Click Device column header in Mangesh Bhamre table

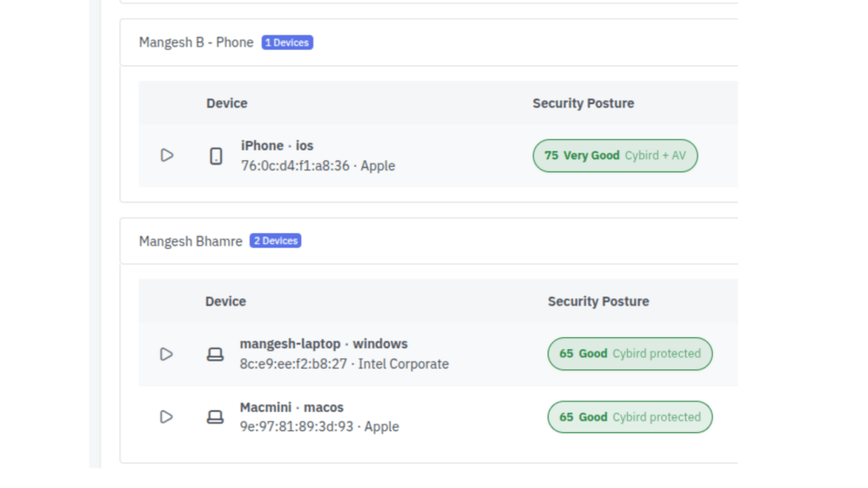pyautogui.click(x=225, y=302)
